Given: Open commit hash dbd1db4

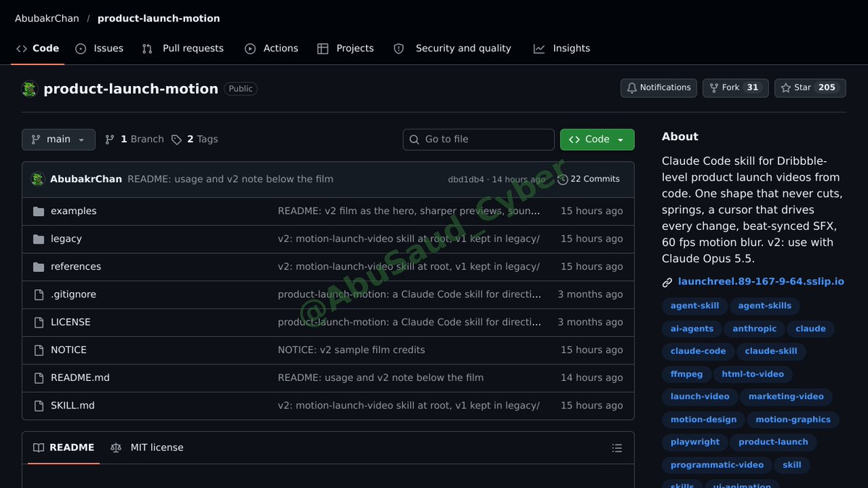Looking at the screenshot, I should [x=466, y=179].
